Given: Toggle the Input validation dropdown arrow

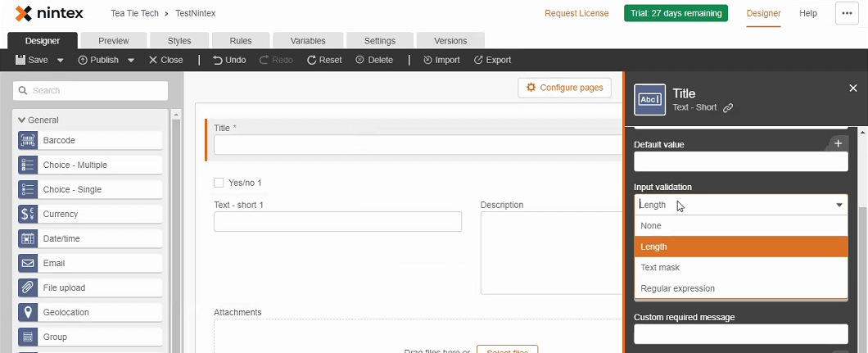Looking at the screenshot, I should (x=839, y=205).
